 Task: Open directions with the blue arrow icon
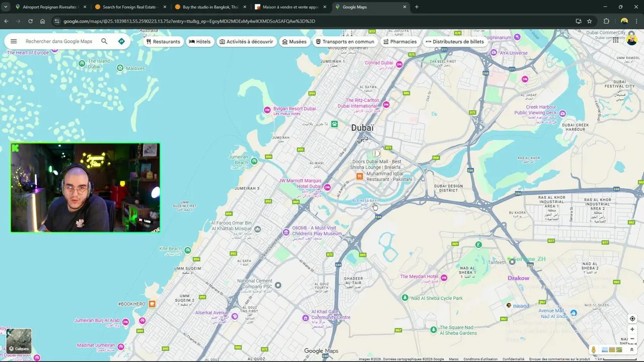click(121, 41)
